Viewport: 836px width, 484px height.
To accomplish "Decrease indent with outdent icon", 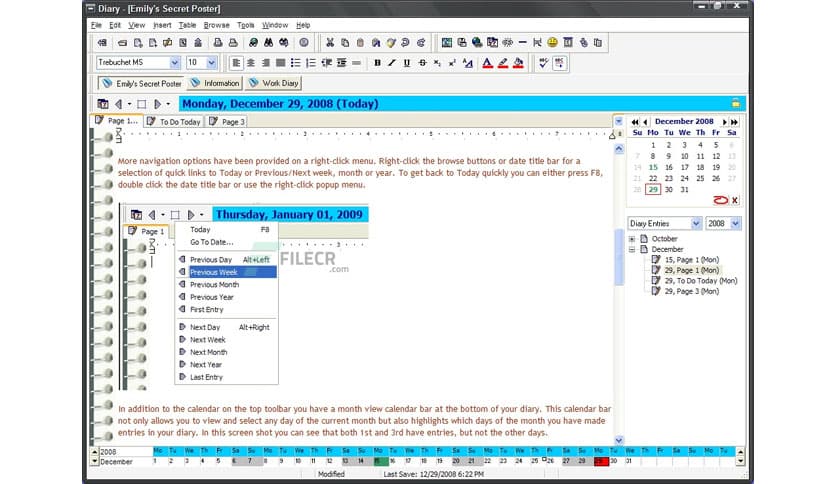I will click(326, 63).
